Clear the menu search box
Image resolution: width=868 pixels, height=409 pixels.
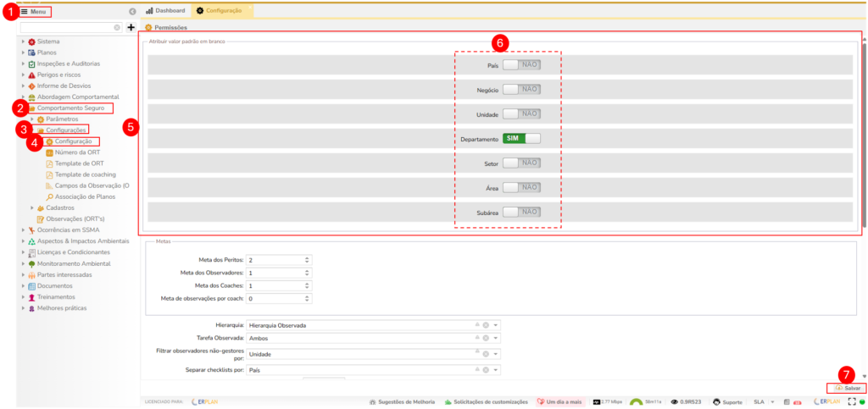pos(117,27)
